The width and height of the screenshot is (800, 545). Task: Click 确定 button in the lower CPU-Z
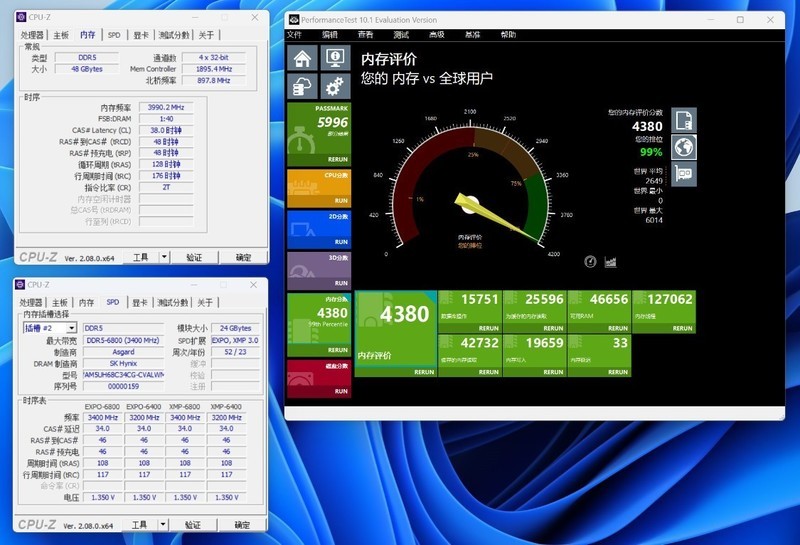(242, 525)
